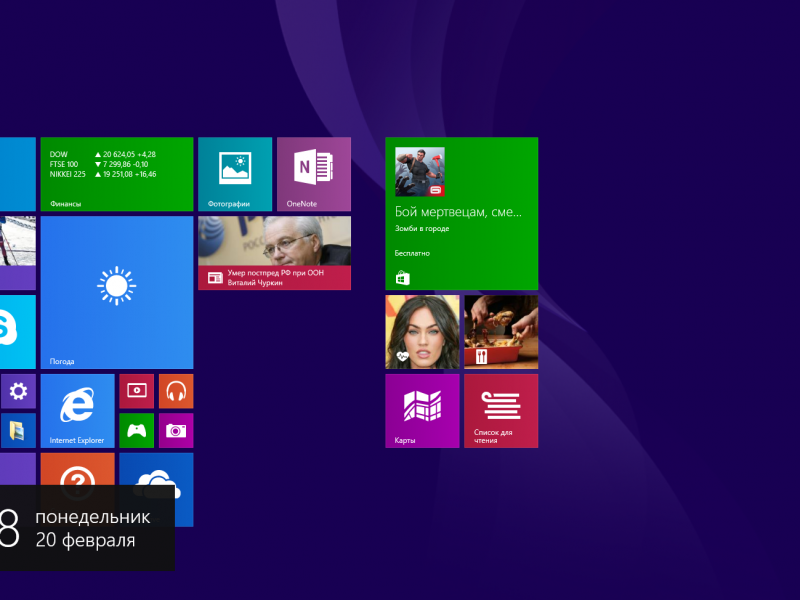The height and width of the screenshot is (600, 800).
Task: Click the DOW index value row
Action: pos(103,154)
